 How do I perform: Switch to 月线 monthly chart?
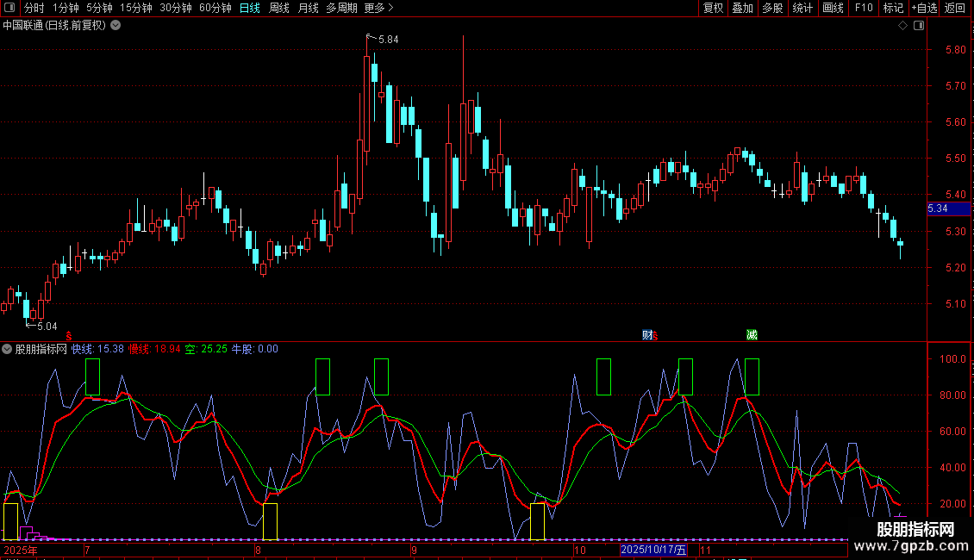[x=308, y=8]
